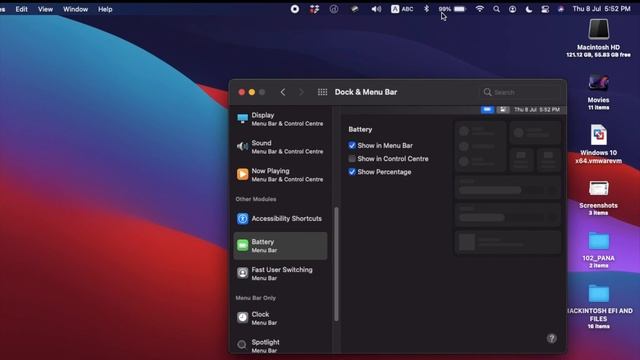This screenshot has height=360, width=640.
Task: Select Macintosh HD desktop drive
Action: [x=598, y=38]
